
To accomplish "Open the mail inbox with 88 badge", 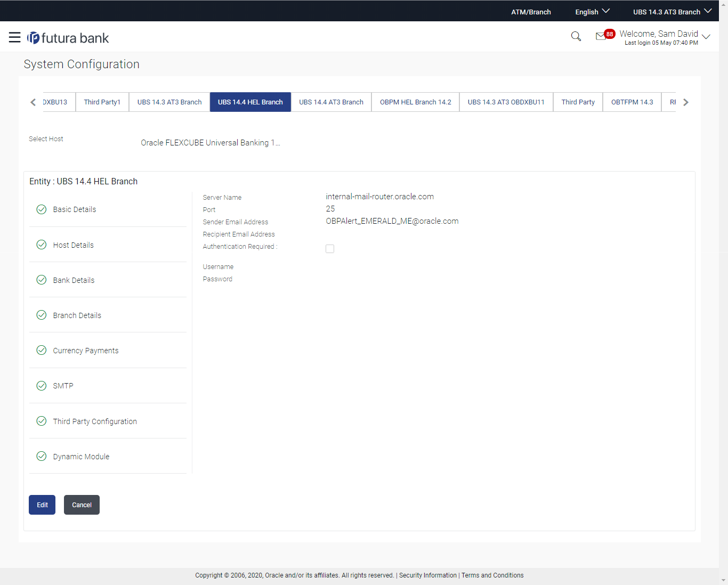I will [x=605, y=35].
